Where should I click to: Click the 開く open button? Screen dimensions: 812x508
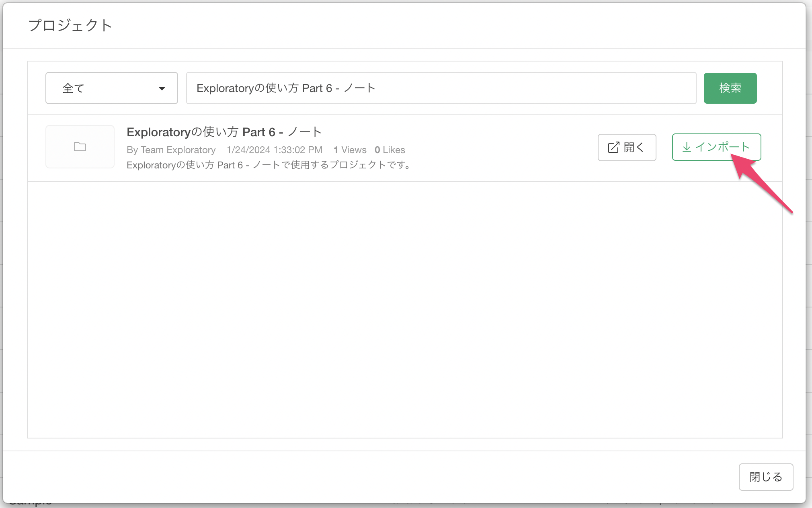pos(627,147)
